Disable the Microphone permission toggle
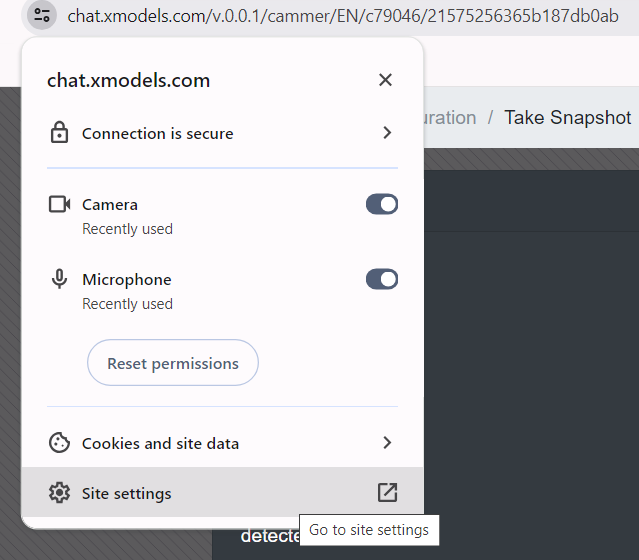This screenshot has height=560, width=639. coord(382,279)
